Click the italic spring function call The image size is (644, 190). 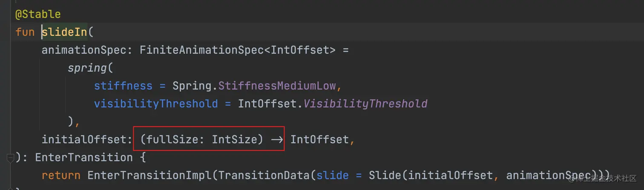pos(87,68)
